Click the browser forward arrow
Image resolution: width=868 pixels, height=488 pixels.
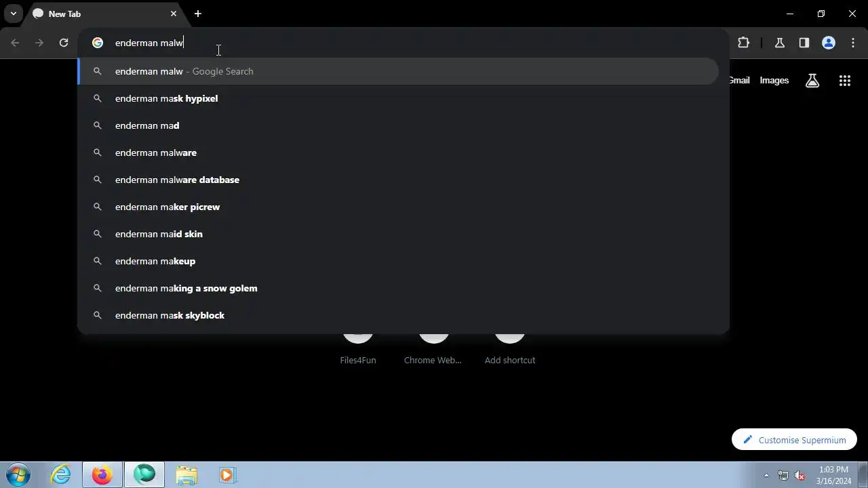[x=39, y=43]
